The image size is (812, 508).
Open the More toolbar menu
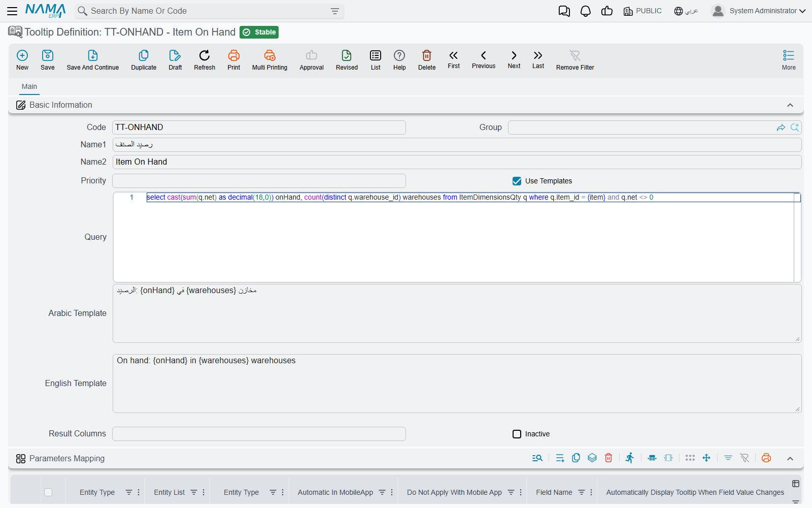click(789, 60)
